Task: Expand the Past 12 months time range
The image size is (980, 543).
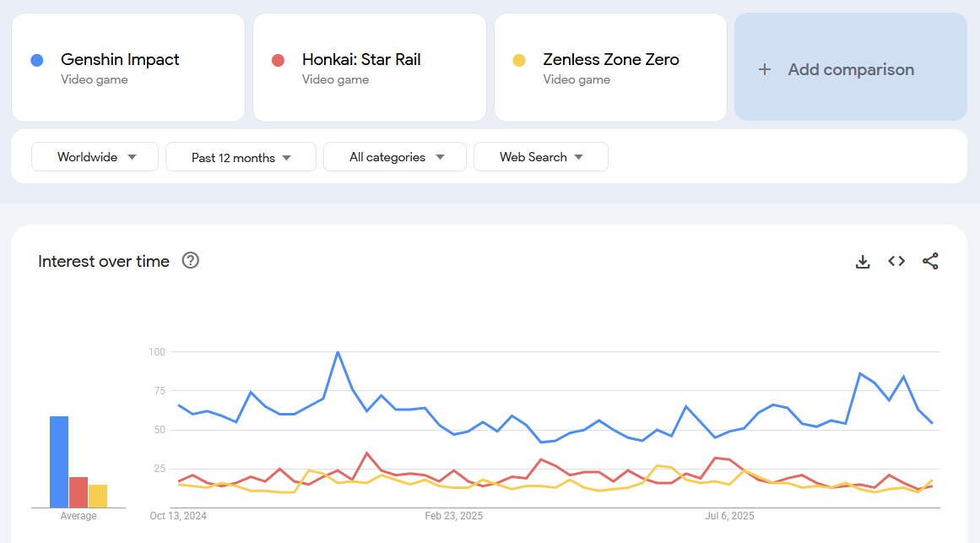Action: click(x=241, y=157)
